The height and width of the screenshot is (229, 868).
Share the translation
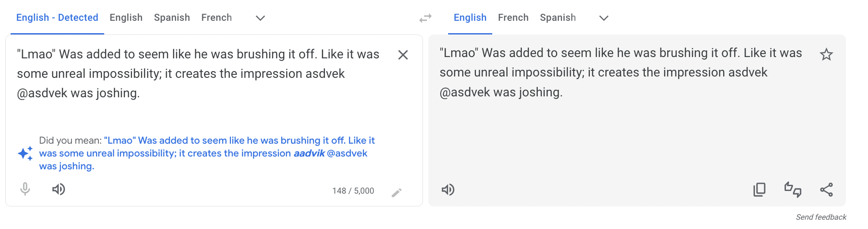tap(826, 190)
